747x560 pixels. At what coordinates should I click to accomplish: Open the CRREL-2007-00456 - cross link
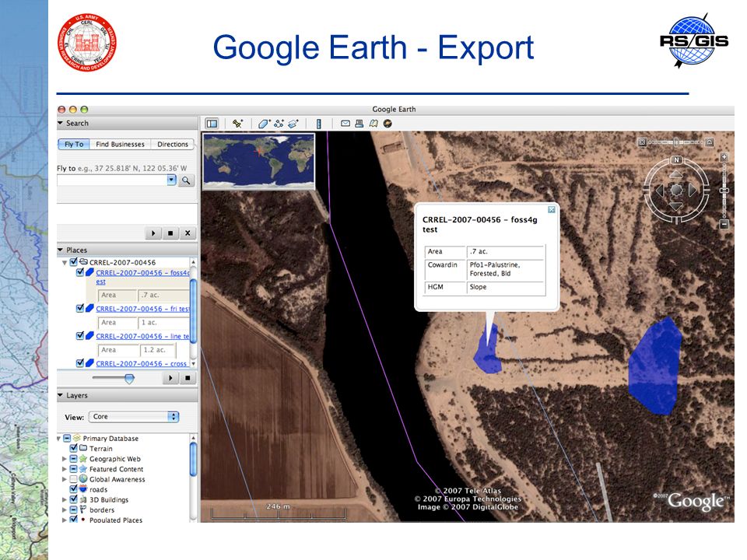pyautogui.click(x=142, y=364)
